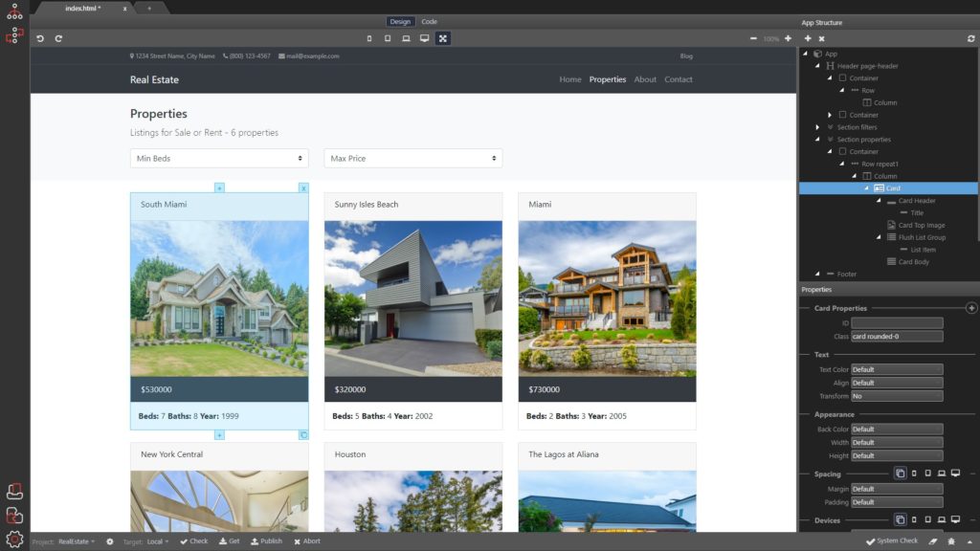Open project settings gear in bottom toolbar
The width and height of the screenshot is (980, 551).
[x=108, y=540]
